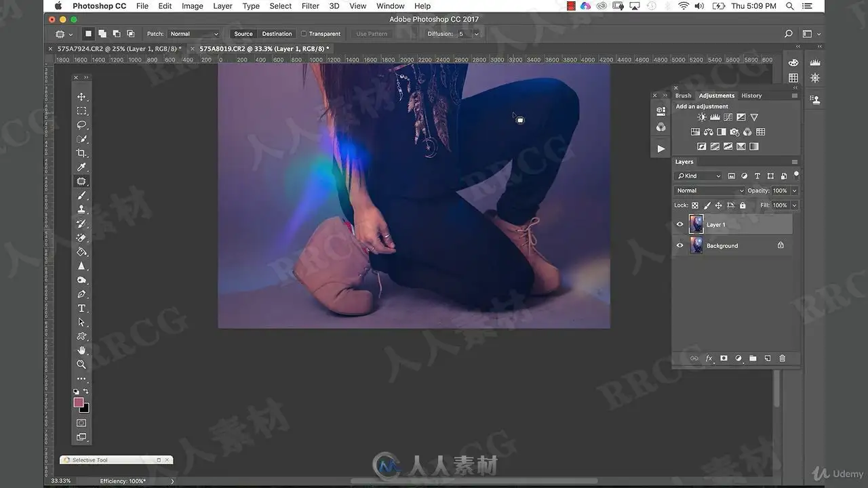This screenshot has width=868, height=488.
Task: Open the background color swatch
Action: [x=84, y=408]
